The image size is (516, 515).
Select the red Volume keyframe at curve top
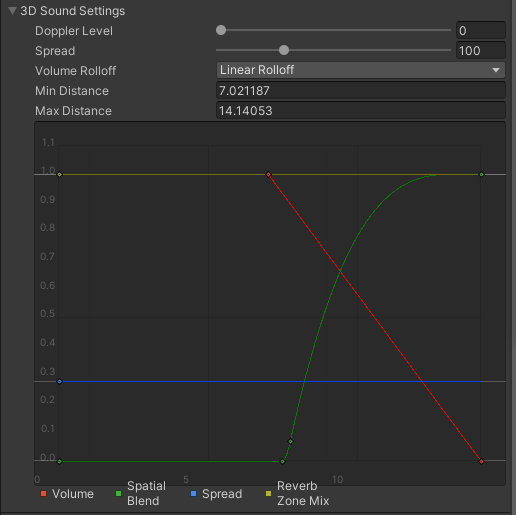268,174
